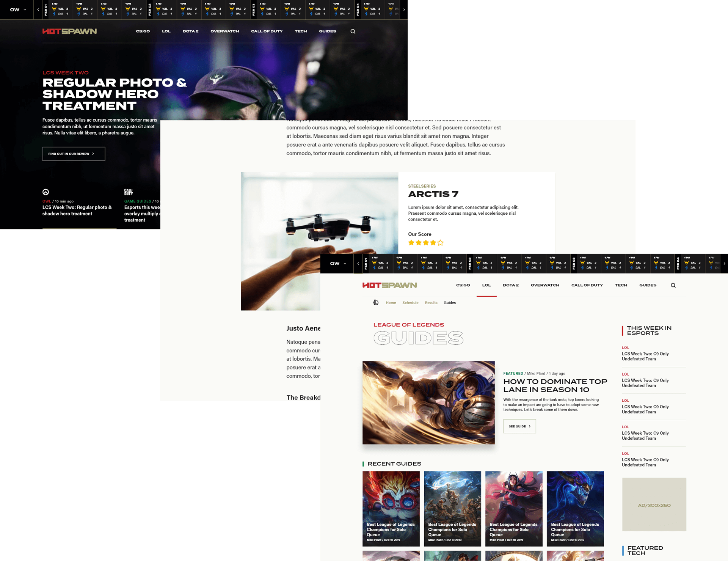Screen dimensions: 728x561
Task: Click the previous arrow on the lower scores ticker
Action: (358, 263)
